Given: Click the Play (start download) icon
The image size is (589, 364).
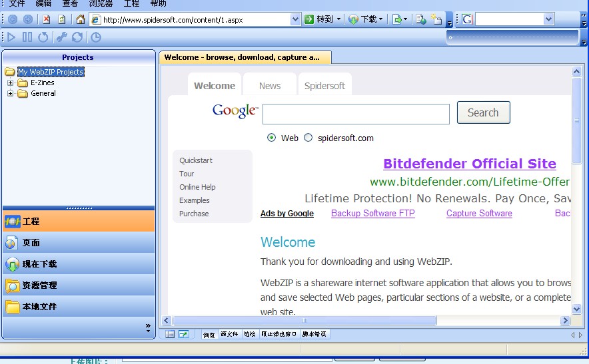Looking at the screenshot, I should (x=11, y=37).
